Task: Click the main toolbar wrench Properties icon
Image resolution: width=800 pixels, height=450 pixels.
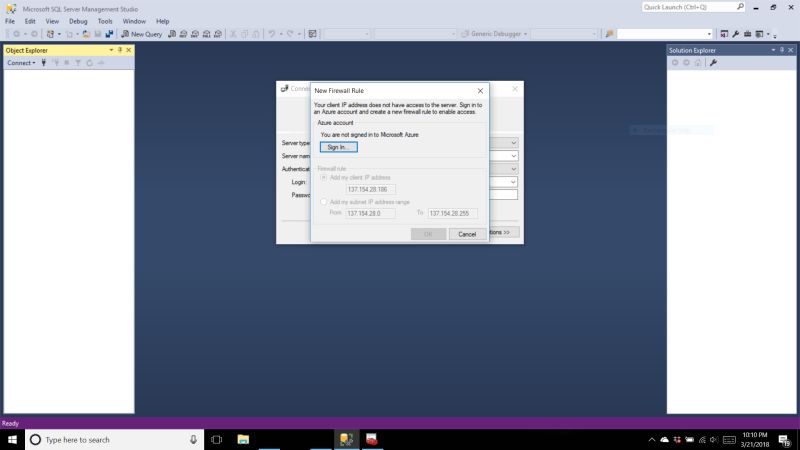Action: point(736,34)
